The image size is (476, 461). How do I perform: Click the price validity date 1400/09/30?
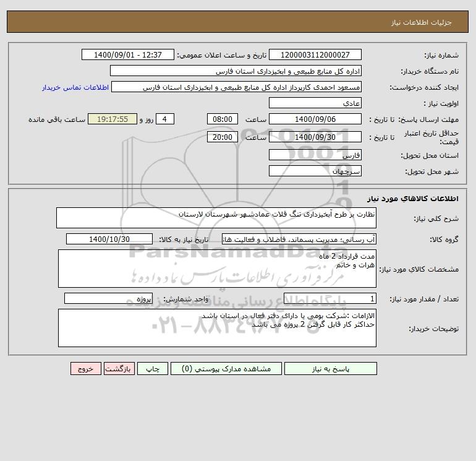coord(315,137)
